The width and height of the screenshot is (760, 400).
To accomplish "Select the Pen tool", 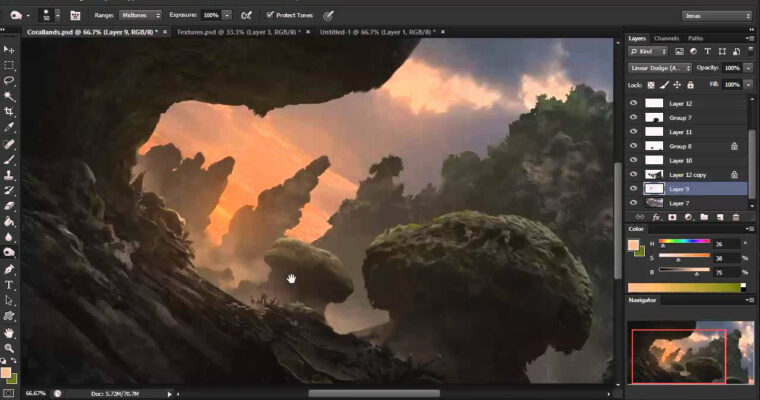I will pos(9,269).
